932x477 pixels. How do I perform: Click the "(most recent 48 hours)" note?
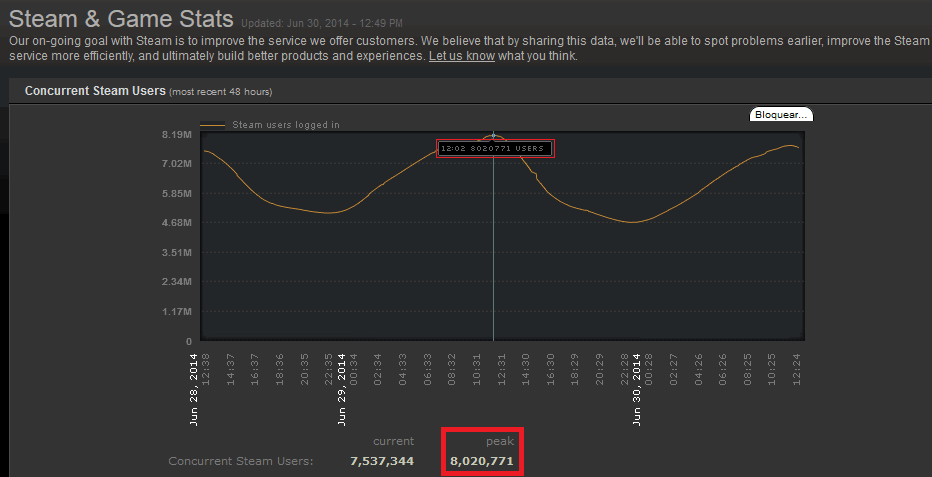click(221, 92)
